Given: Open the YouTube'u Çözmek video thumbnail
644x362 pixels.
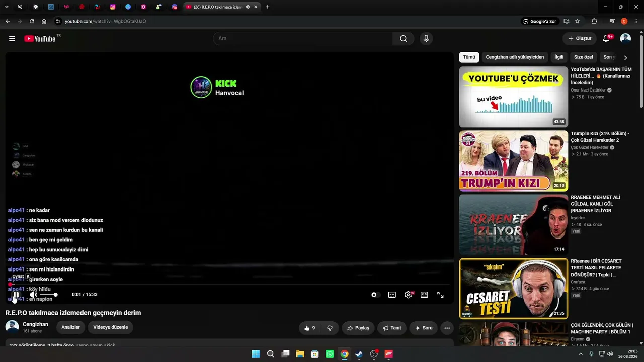Looking at the screenshot, I should click(x=513, y=97).
